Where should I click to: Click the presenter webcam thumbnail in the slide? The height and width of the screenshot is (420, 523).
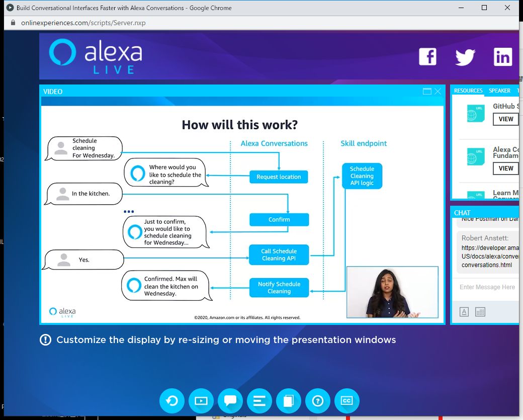pyautogui.click(x=392, y=292)
